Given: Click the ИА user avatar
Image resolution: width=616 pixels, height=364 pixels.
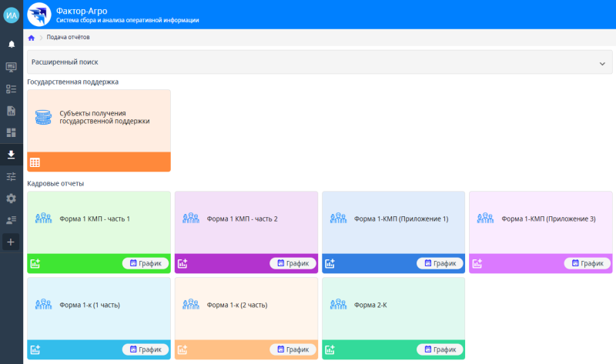Looking at the screenshot, I should pos(12,15).
